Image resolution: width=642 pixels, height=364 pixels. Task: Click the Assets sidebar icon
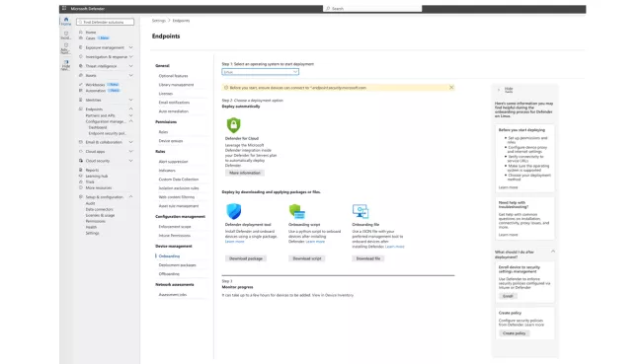(x=81, y=75)
